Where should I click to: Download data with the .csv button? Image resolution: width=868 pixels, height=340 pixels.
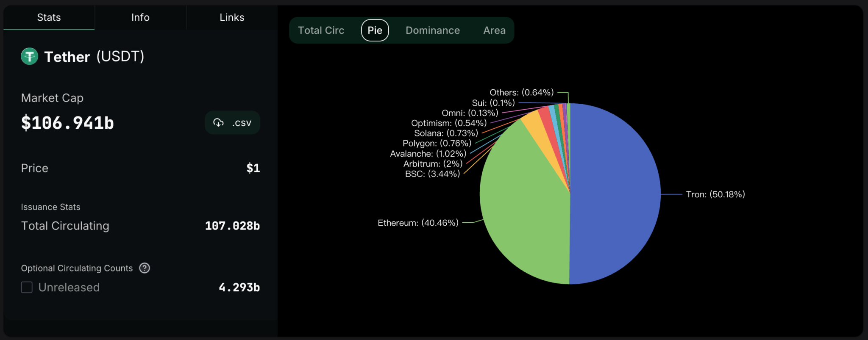(232, 123)
